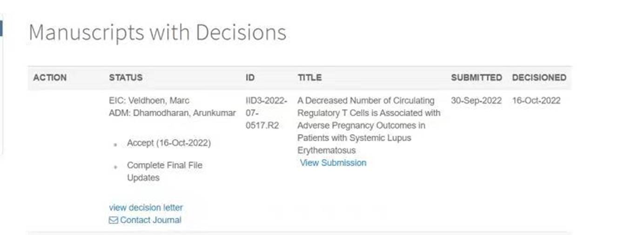The width and height of the screenshot is (644, 235).
Task: Click the Manuscripts with Decisions heading
Action: point(157,33)
